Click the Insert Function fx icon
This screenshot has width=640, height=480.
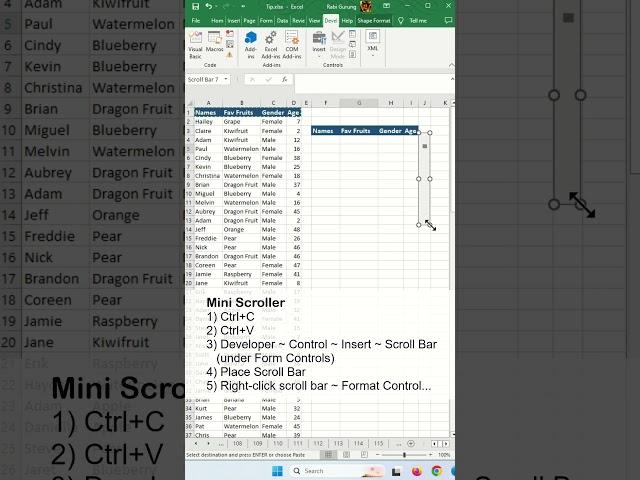tap(284, 80)
